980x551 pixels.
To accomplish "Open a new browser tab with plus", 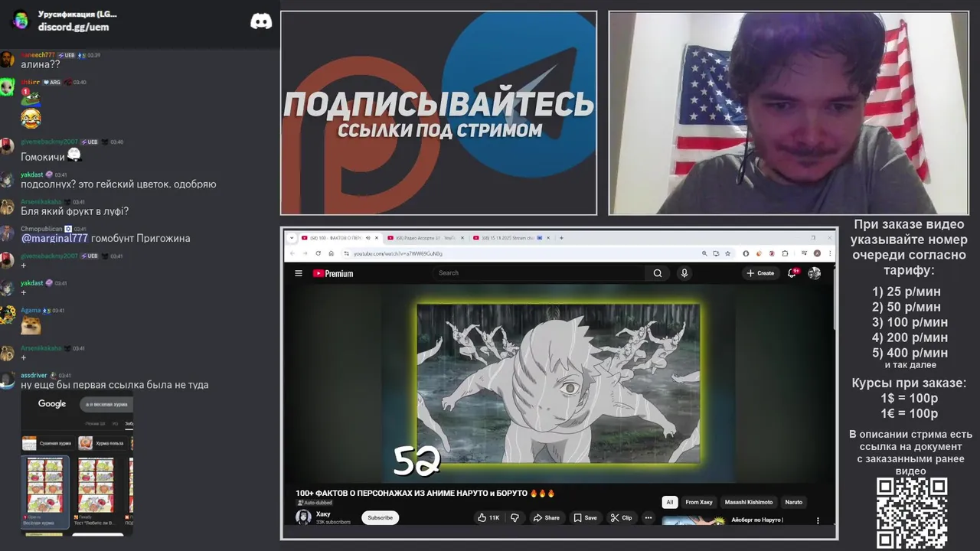I will click(561, 238).
